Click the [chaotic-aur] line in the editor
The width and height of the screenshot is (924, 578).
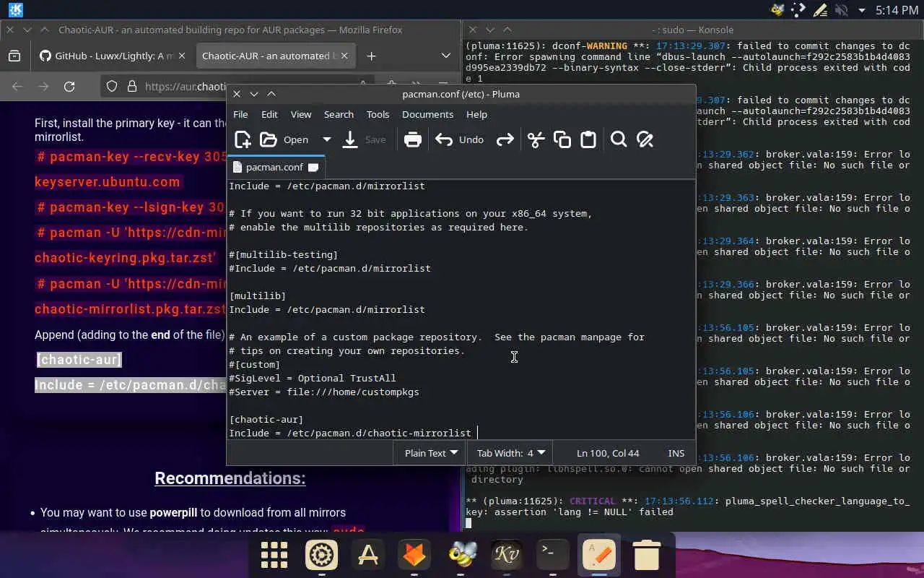click(x=266, y=419)
